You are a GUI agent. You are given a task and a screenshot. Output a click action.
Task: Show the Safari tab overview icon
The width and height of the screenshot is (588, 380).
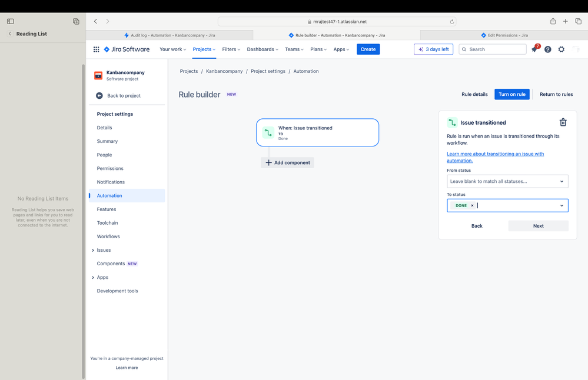click(x=578, y=21)
